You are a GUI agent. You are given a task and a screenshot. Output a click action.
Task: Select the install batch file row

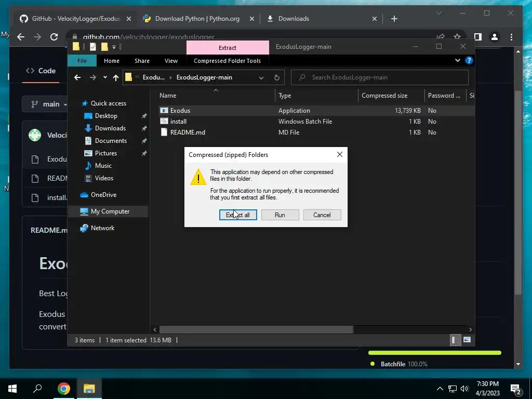[x=317, y=122]
